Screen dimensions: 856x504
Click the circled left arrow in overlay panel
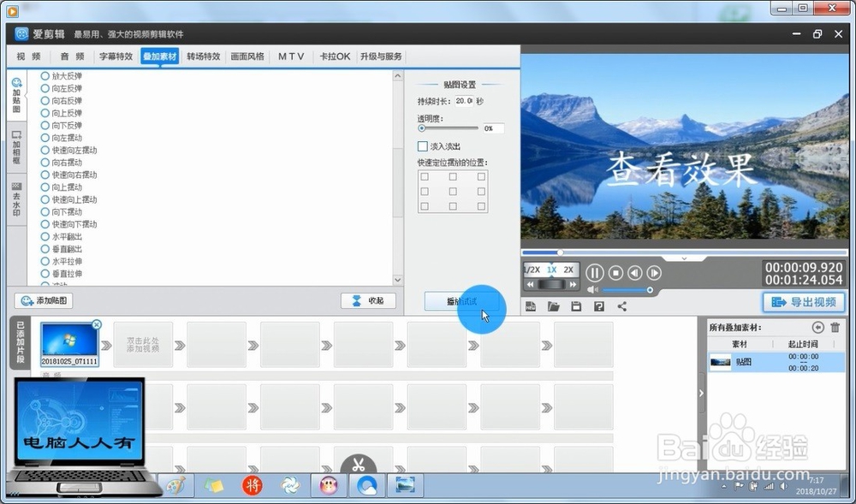pos(817,327)
